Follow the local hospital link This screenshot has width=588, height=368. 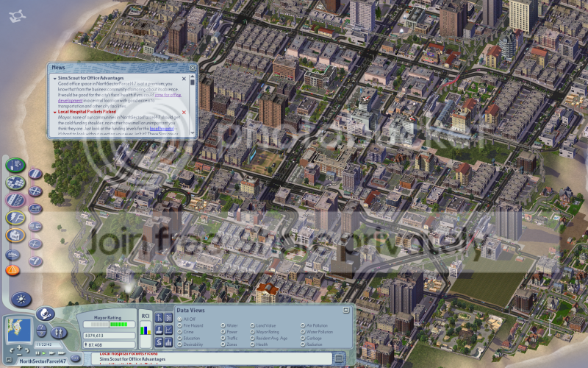coord(162,128)
